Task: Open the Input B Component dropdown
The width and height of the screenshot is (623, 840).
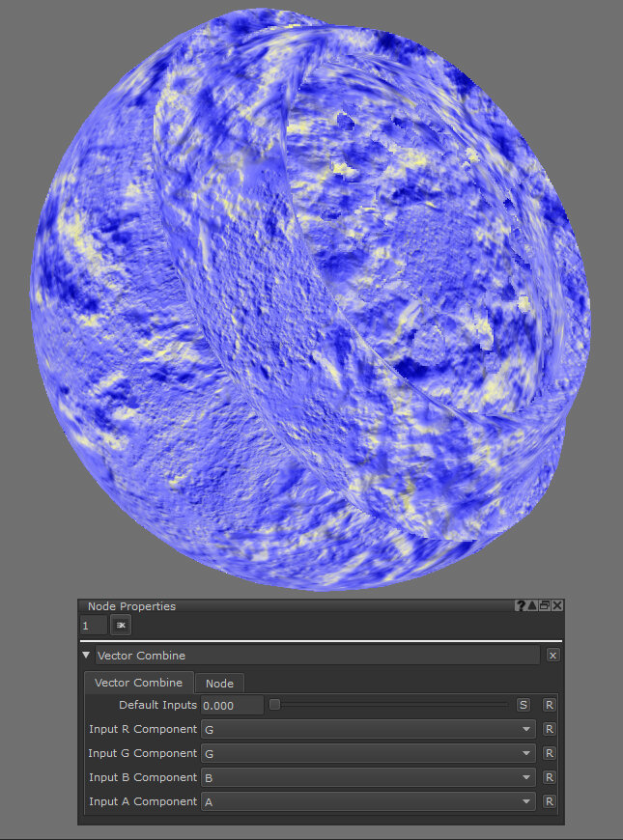Action: pyautogui.click(x=368, y=777)
